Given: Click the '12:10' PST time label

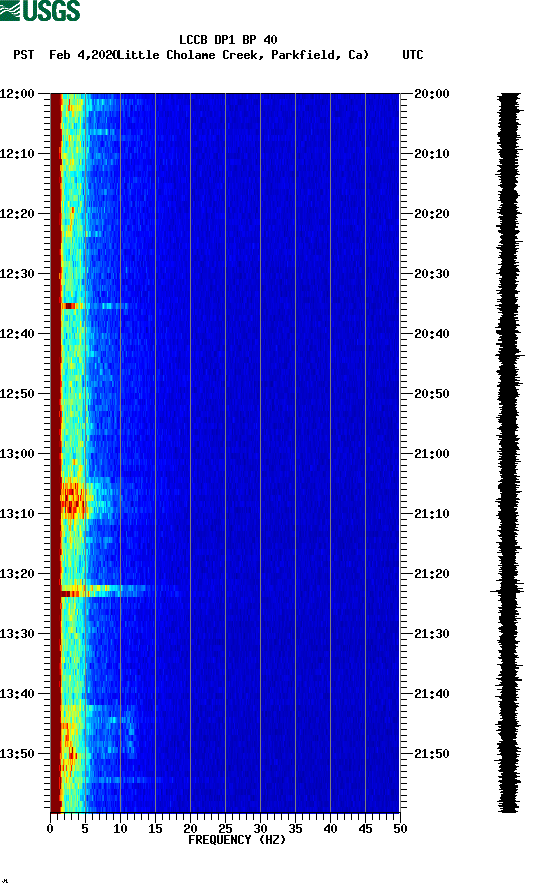Looking at the screenshot, I should tap(17, 154).
